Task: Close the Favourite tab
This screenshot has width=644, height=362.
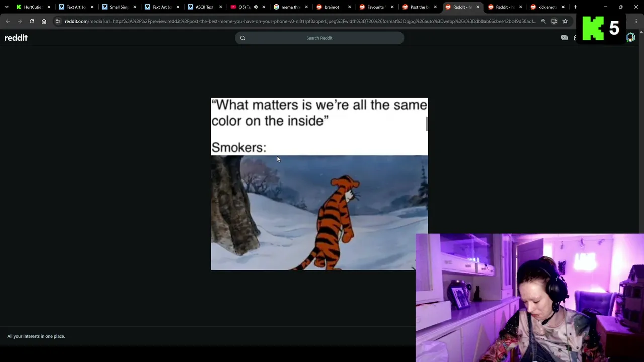Action: [x=392, y=7]
